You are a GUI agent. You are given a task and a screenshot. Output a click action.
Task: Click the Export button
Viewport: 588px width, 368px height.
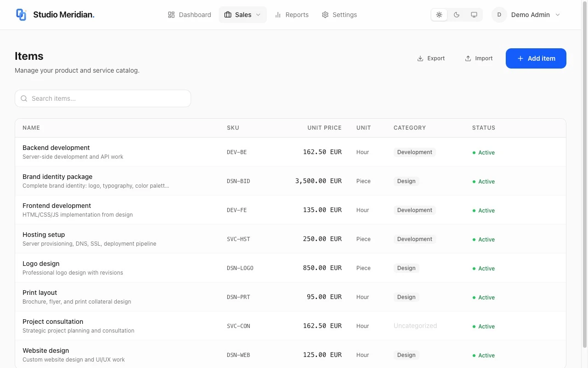click(431, 58)
